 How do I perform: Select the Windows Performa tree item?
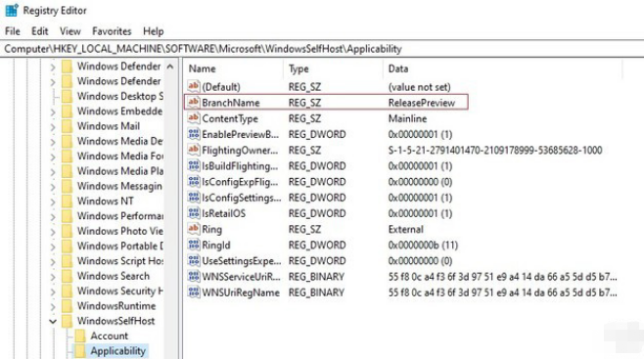tap(120, 216)
